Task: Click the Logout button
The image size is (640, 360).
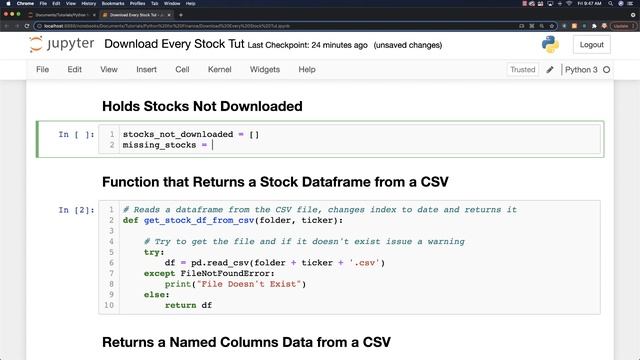Action: (x=591, y=44)
